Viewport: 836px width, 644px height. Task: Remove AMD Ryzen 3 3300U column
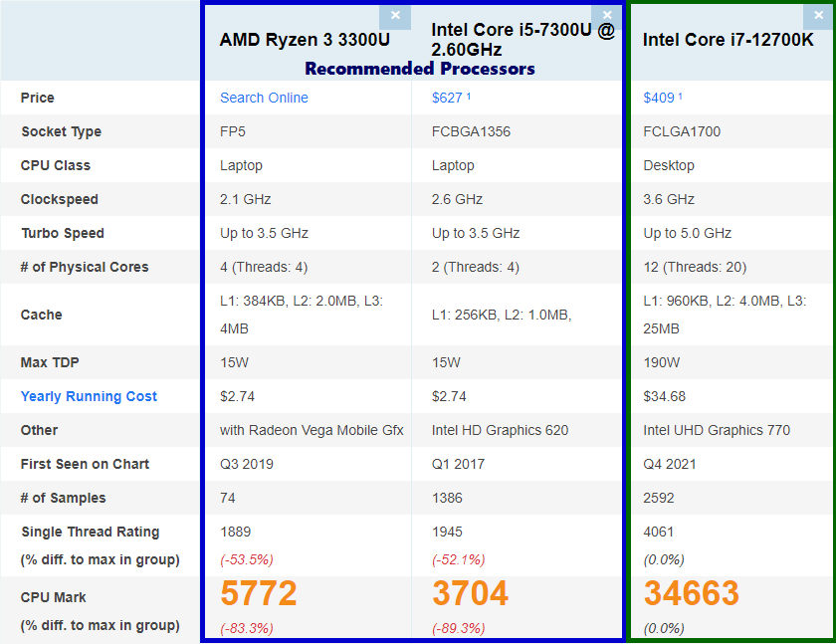[x=395, y=15]
